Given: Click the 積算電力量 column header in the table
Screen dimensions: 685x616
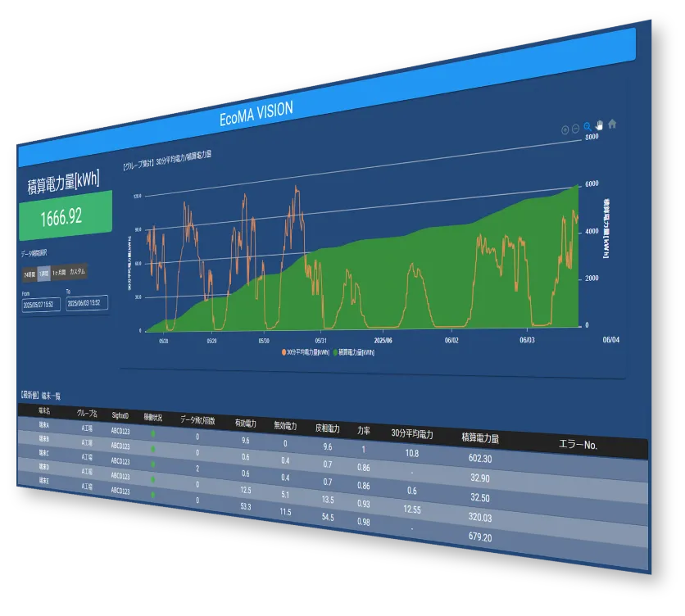Looking at the screenshot, I should (x=480, y=438).
